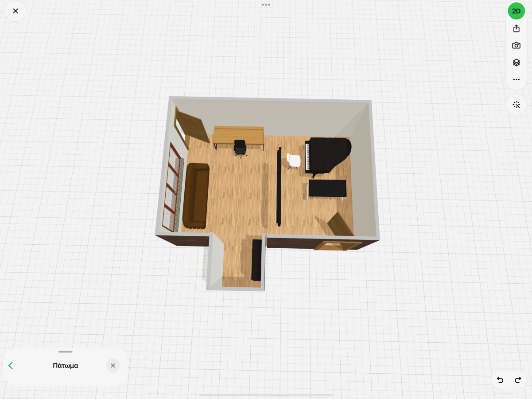Select the black office chair

click(x=240, y=148)
